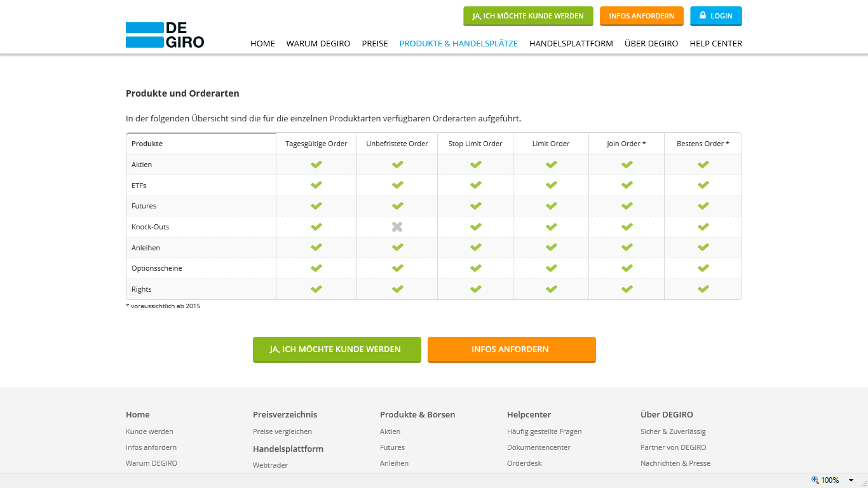The image size is (868, 488).
Task: Click checkmark for Aktien Limit Order
Action: (x=551, y=165)
